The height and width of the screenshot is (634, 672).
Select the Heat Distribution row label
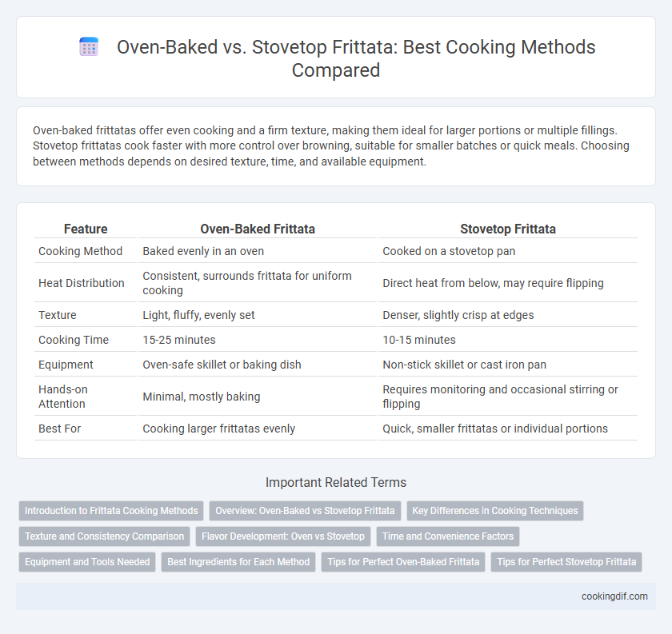[x=82, y=283]
